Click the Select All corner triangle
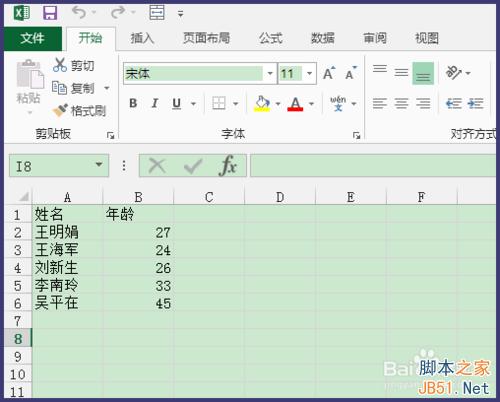500x402 pixels. coord(23,197)
